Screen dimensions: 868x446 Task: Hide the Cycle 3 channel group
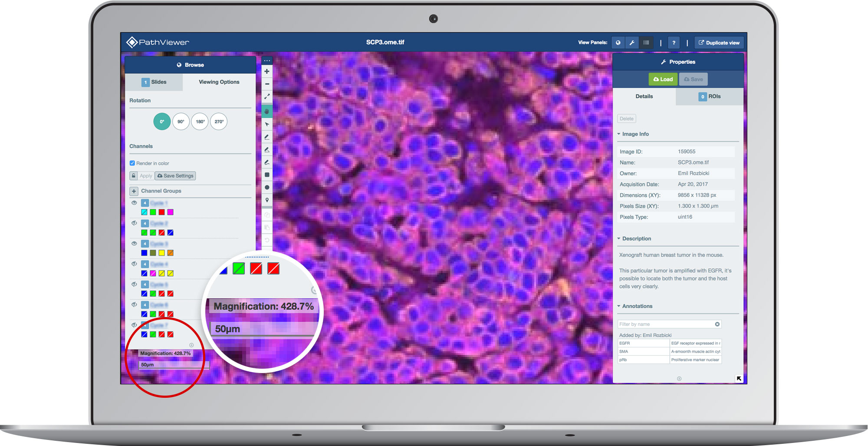point(134,244)
